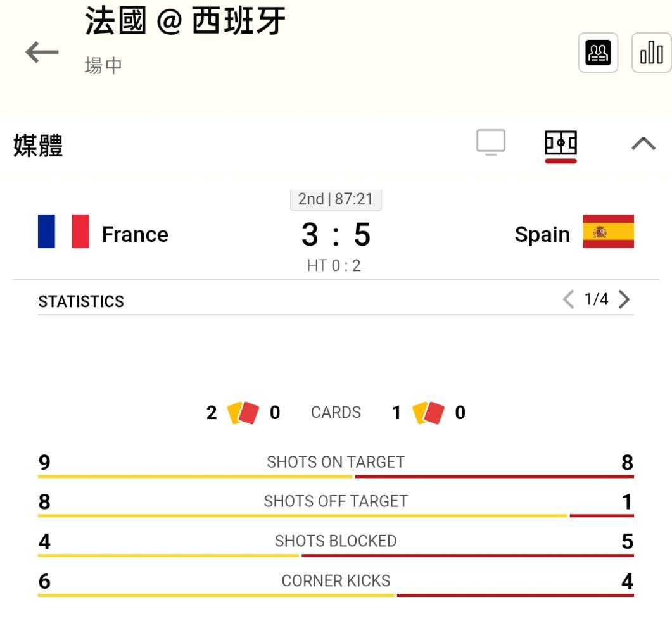Click the Spain flag icon
Screen dimensions: 672x633
(x=608, y=231)
